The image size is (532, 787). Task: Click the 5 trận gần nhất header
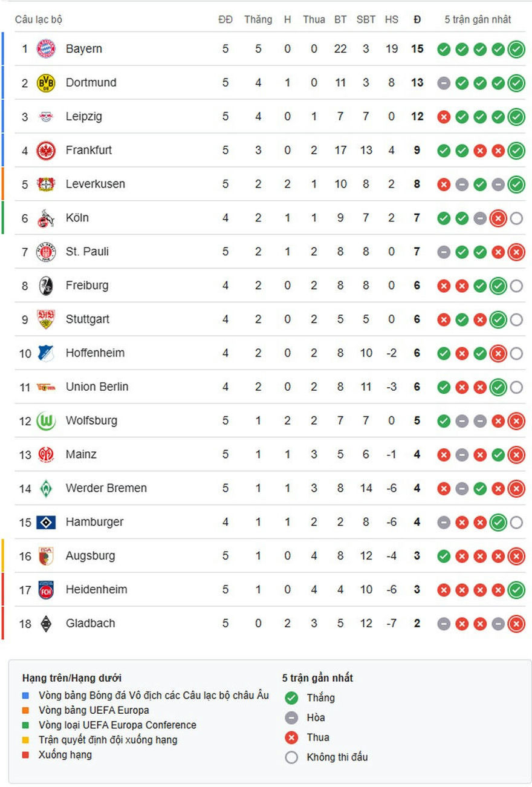pos(478,19)
